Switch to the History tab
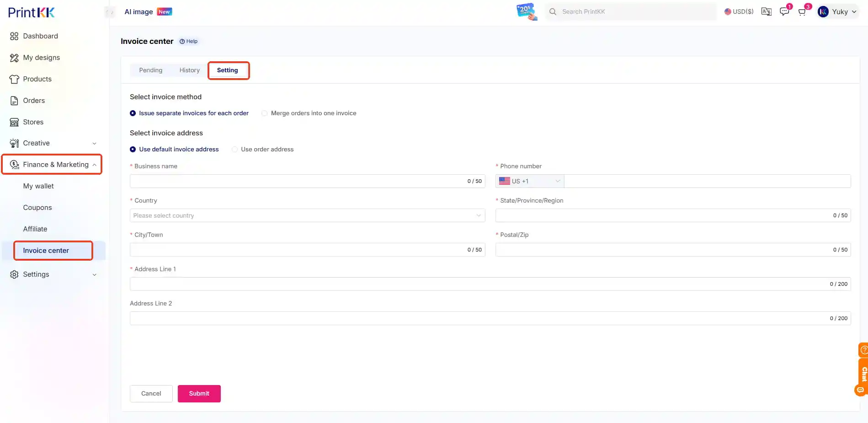 [x=189, y=70]
